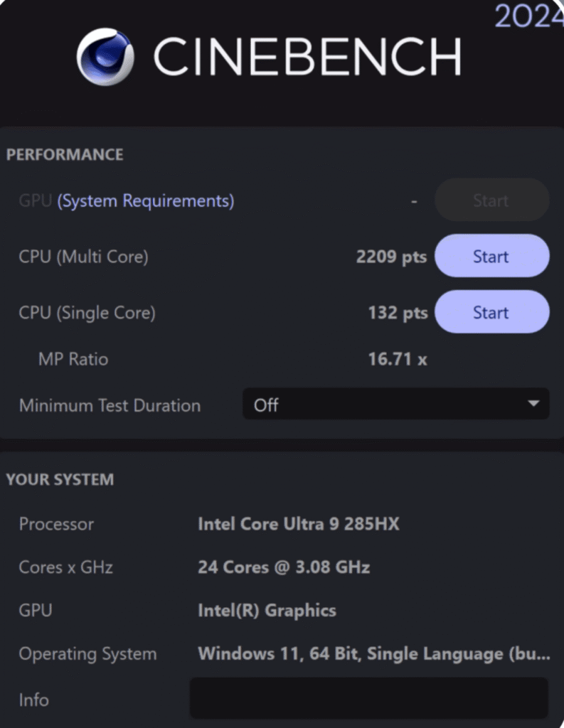564x728 pixels.
Task: Click the CPU (Multi Core) label
Action: point(84,257)
